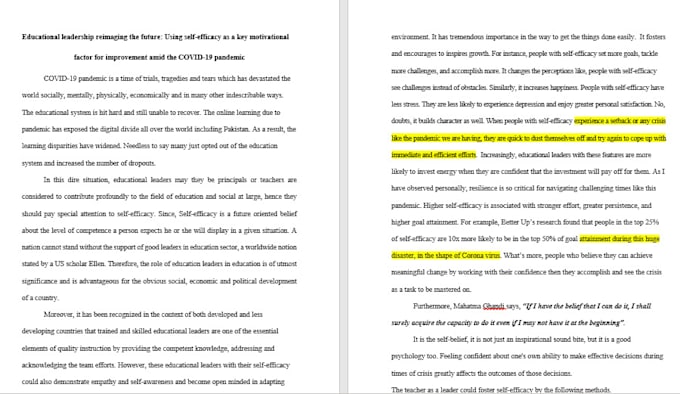
Task: Click the line beginning "The educational system is hit hard"
Action: click(x=151, y=112)
